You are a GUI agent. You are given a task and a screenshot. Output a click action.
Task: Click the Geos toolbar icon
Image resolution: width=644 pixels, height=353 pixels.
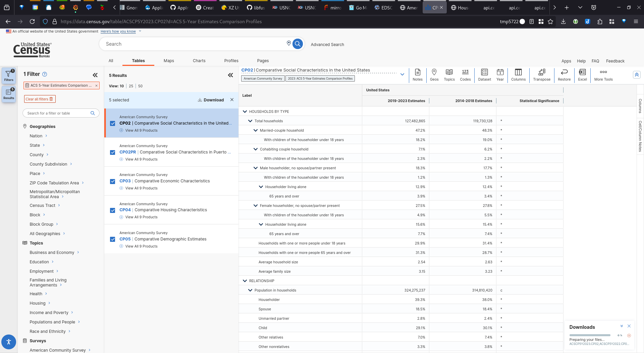434,75
